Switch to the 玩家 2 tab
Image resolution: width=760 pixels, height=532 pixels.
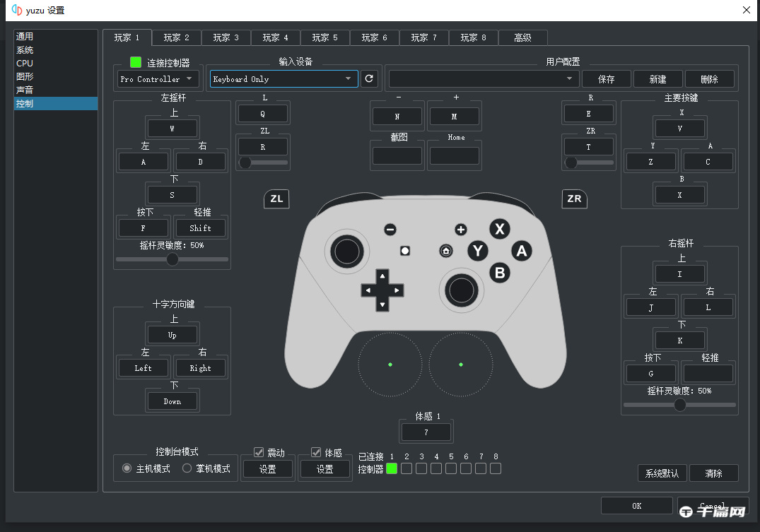click(176, 37)
